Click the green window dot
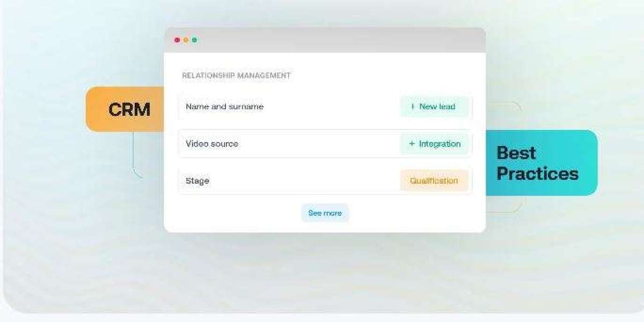This screenshot has height=322, width=644. pos(194,40)
